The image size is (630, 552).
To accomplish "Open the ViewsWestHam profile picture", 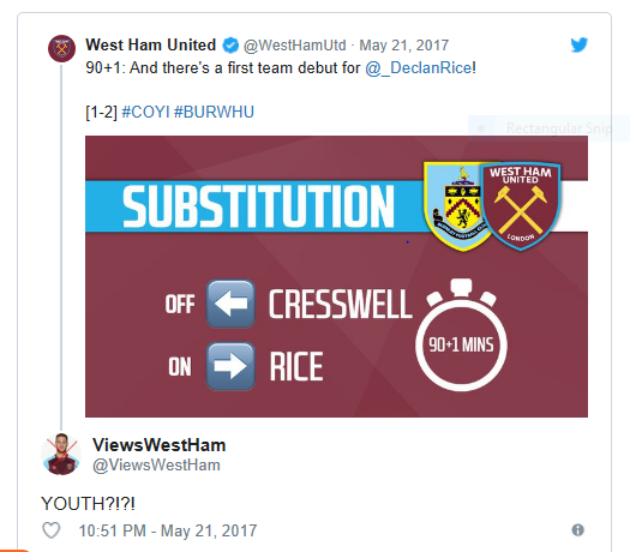I will [61, 455].
